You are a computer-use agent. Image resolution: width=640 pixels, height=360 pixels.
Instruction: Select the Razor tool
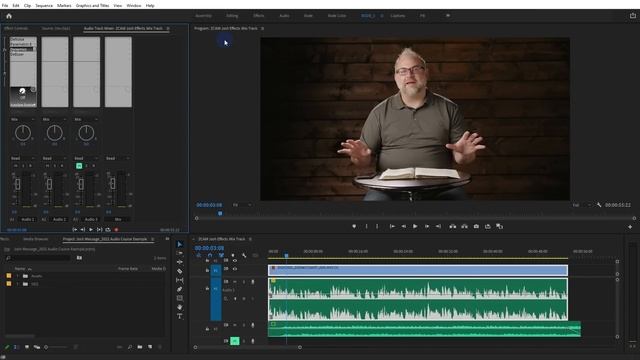point(180,271)
